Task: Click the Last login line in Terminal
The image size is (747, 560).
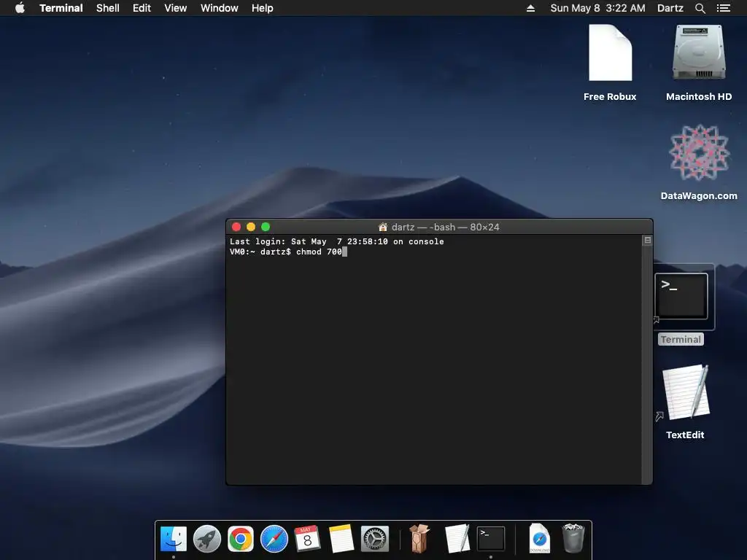Action: pos(337,241)
